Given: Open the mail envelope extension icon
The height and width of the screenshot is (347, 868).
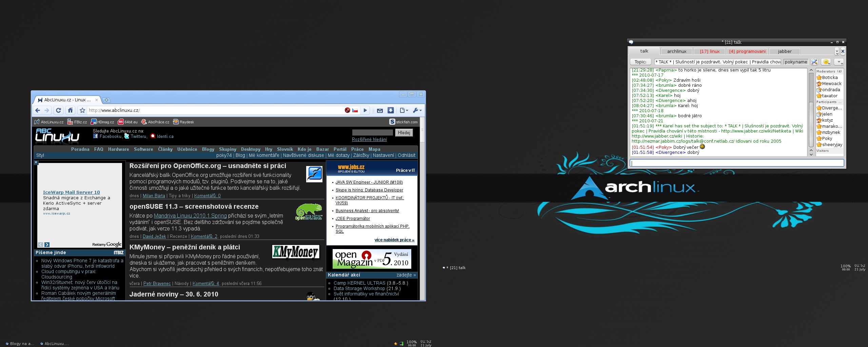Looking at the screenshot, I should pos(380,110).
